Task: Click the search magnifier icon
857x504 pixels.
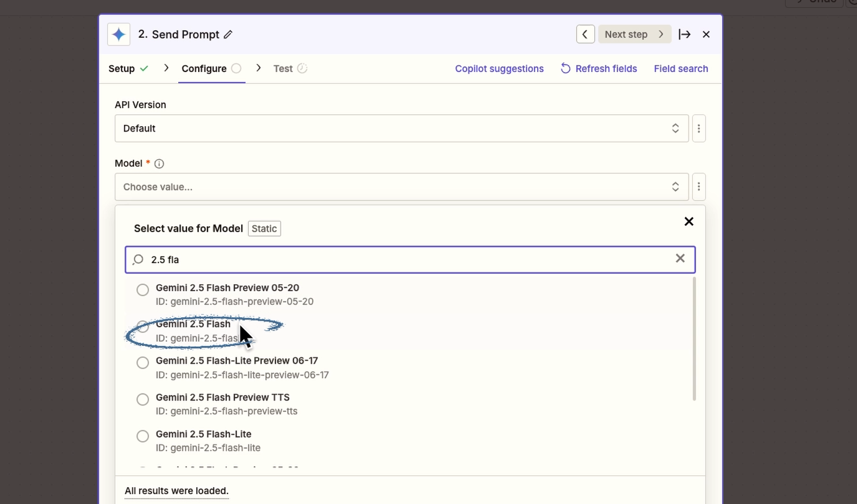Action: (x=138, y=259)
